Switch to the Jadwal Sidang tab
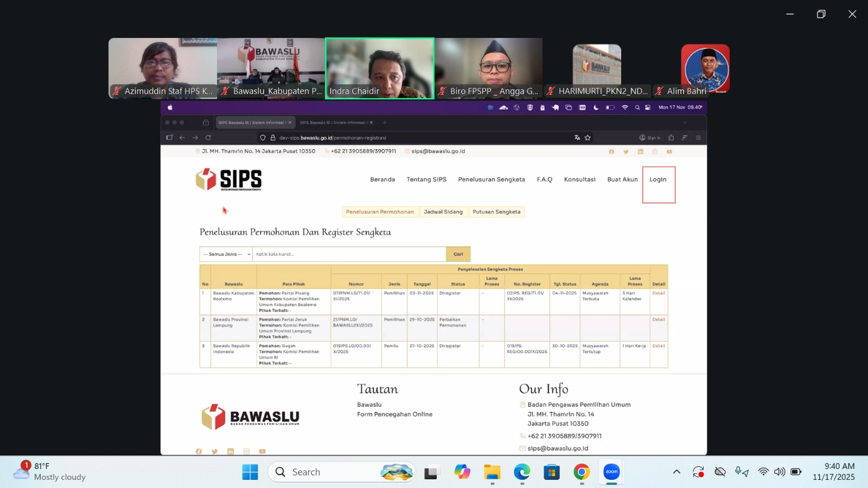The height and width of the screenshot is (488, 868). 443,212
